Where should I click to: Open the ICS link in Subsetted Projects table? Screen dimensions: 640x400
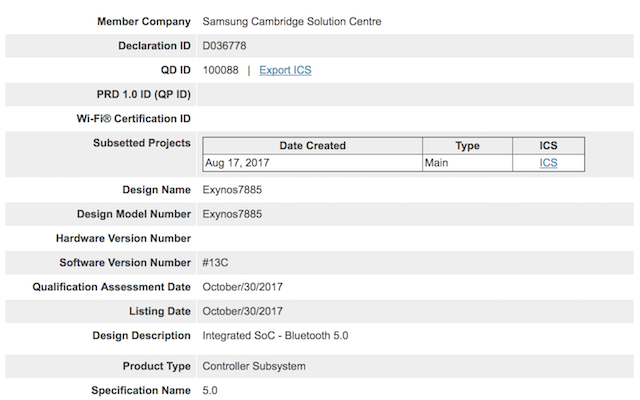(548, 163)
